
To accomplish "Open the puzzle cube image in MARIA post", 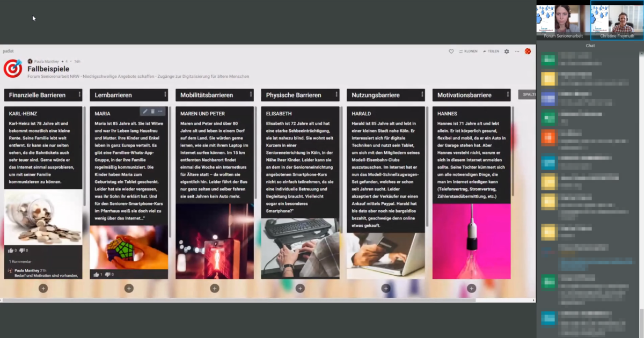I will [x=129, y=248].
